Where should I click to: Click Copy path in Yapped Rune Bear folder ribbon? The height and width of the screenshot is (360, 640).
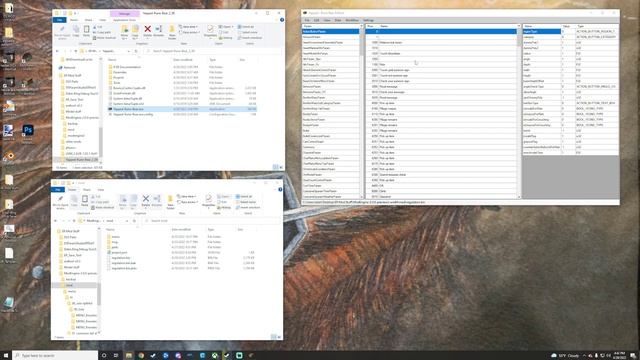pyautogui.click(x=102, y=32)
